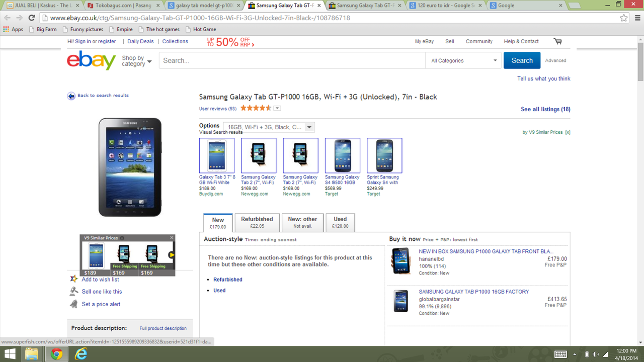This screenshot has height=362, width=644.
Task: Switch to the Tokobagus.com browser tab
Action: pos(123,6)
